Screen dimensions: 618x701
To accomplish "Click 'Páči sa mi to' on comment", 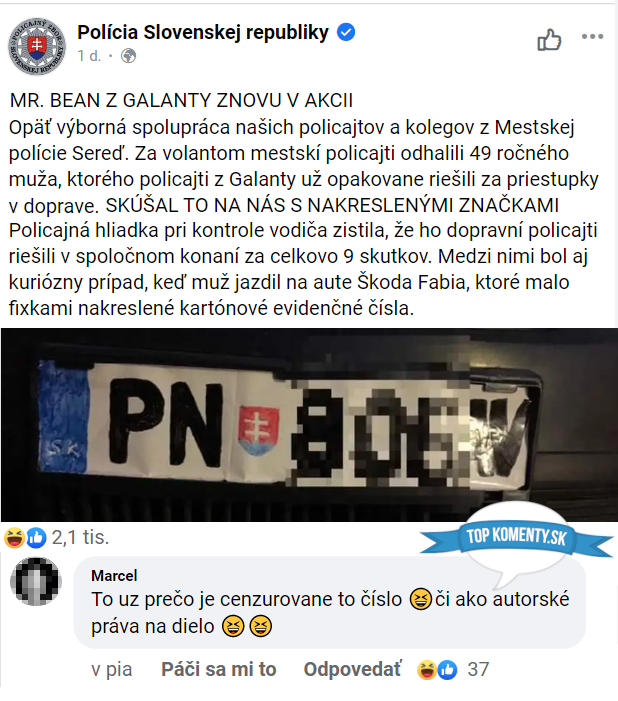I will pos(219,670).
